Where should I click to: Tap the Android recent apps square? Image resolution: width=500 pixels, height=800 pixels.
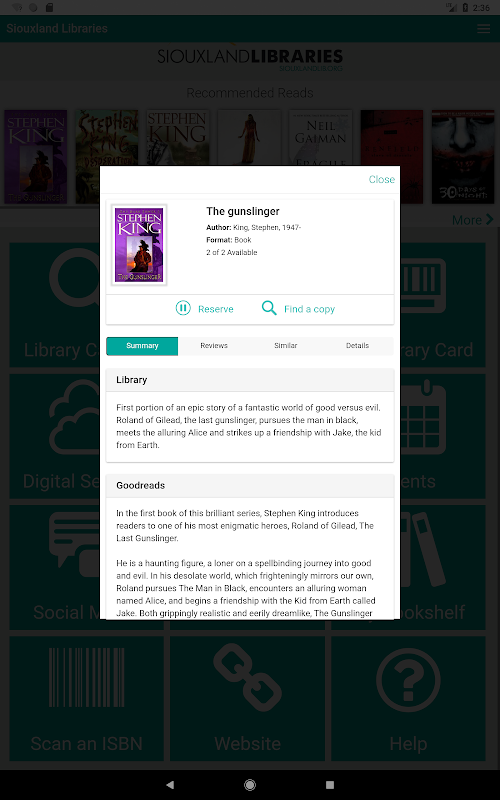pyautogui.click(x=330, y=785)
